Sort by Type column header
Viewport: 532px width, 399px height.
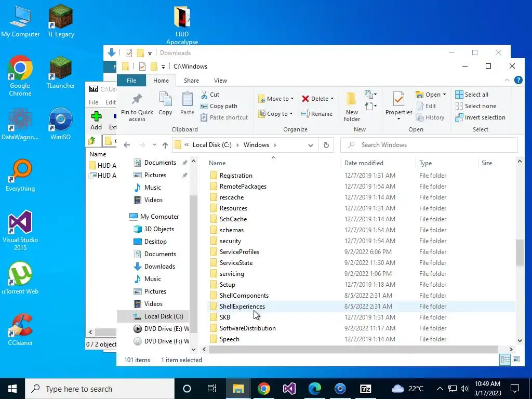[x=425, y=163]
